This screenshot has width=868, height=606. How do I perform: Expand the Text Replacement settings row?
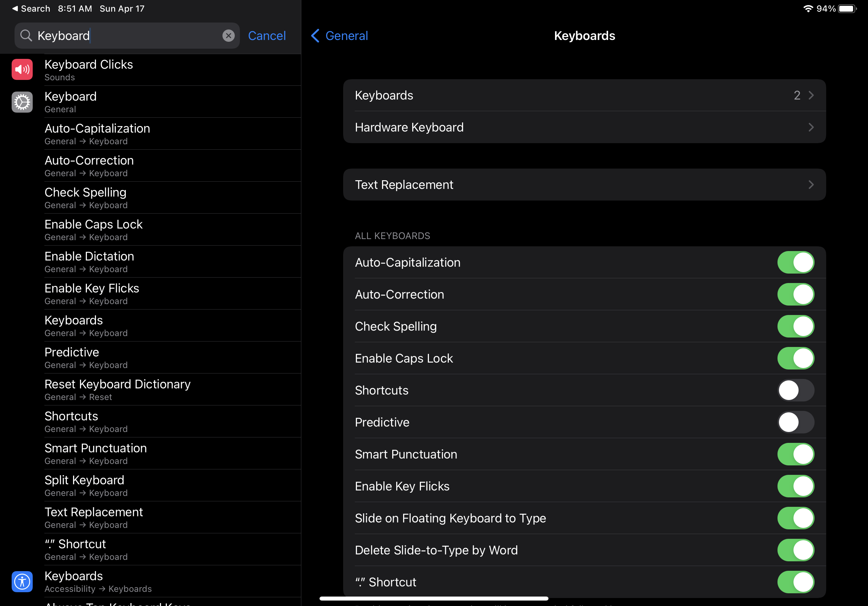coord(584,185)
